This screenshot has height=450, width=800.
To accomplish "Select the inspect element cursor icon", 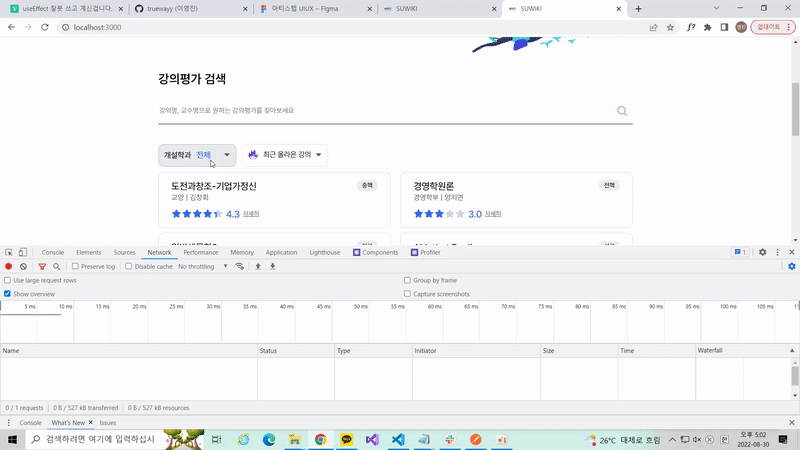I will (9, 252).
